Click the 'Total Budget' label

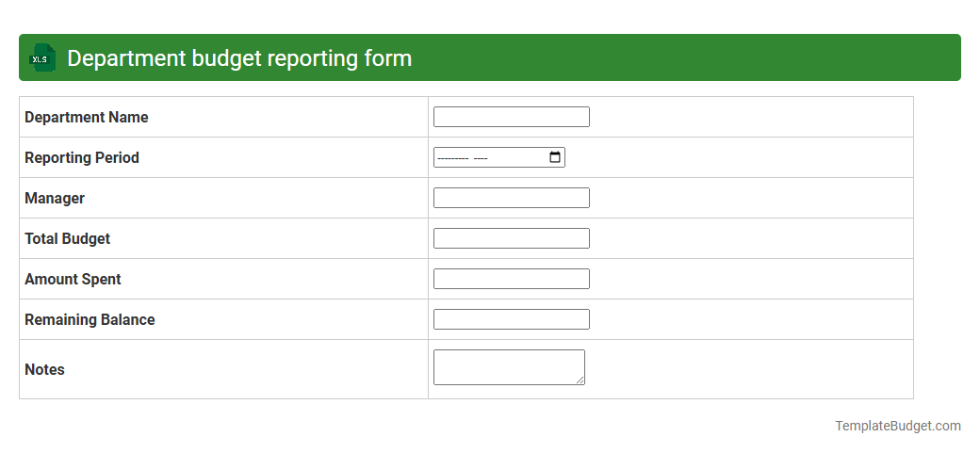pos(68,238)
